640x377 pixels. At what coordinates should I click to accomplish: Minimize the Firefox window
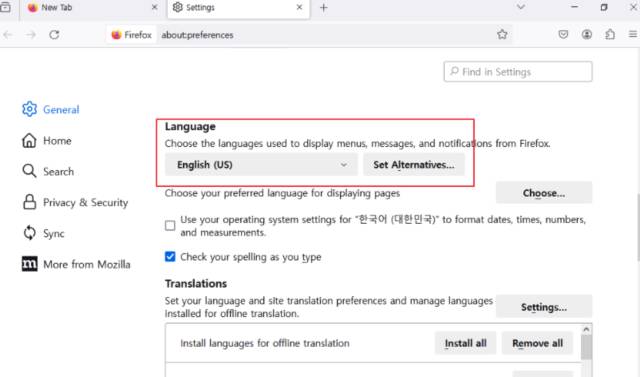point(574,7)
